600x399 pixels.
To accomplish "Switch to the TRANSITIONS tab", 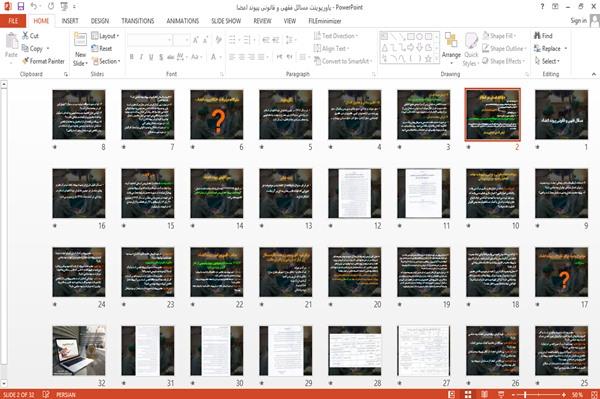I will (138, 21).
